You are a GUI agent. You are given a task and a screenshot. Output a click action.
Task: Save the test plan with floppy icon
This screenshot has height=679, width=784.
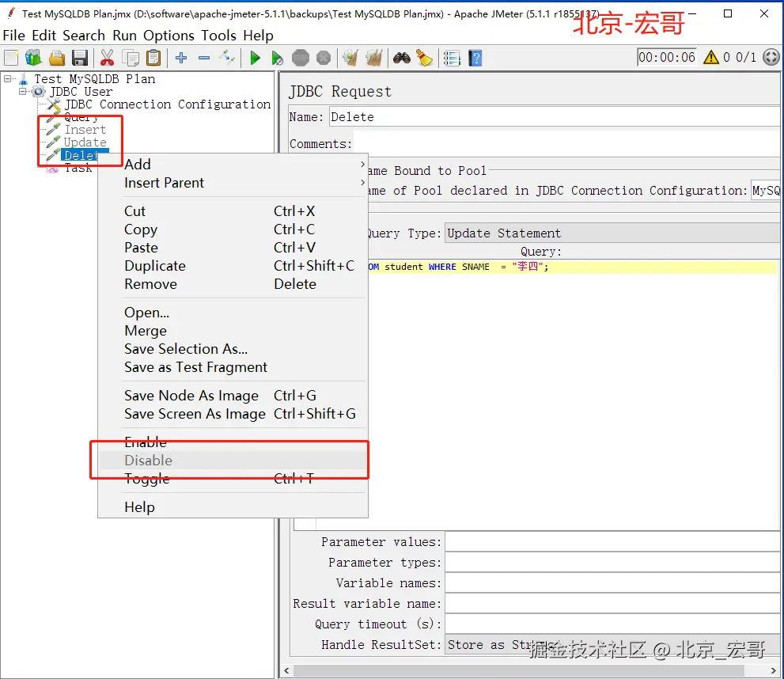click(x=79, y=58)
